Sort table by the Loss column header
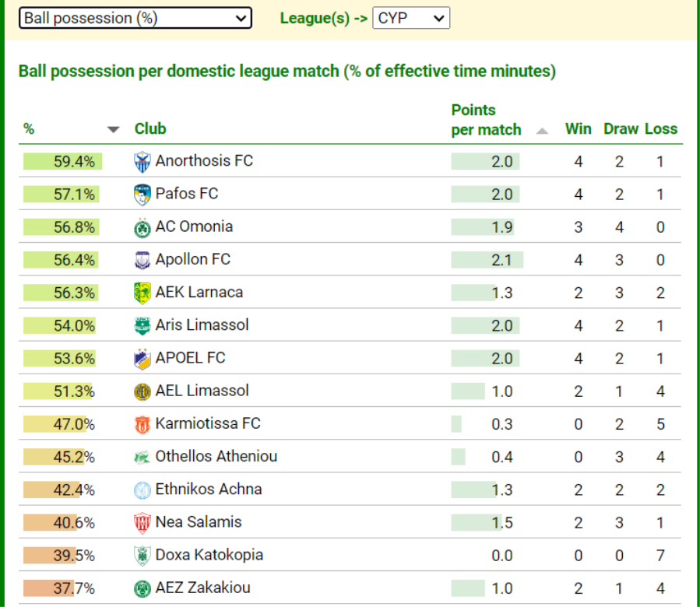 pos(661,129)
